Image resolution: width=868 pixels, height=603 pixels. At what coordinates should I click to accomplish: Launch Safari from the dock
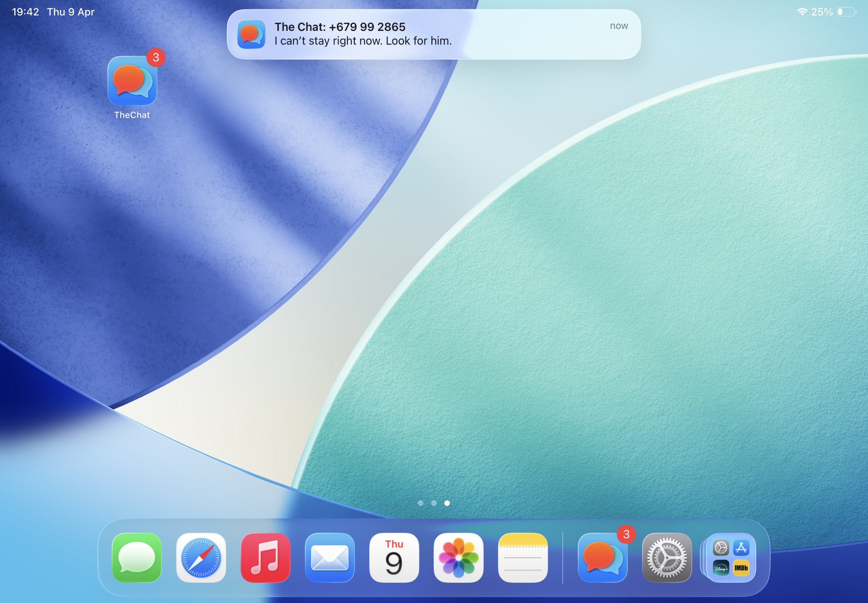201,558
